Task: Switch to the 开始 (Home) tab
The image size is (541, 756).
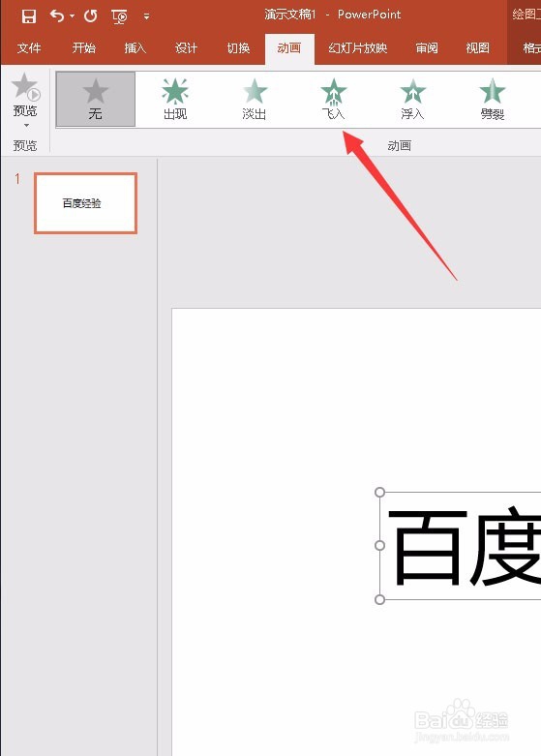Action: [x=84, y=48]
